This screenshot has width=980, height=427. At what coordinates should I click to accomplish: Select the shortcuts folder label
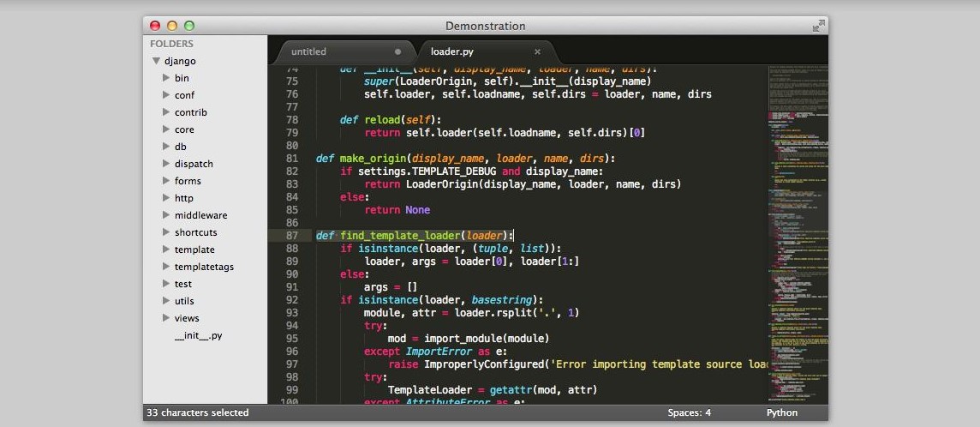point(195,232)
